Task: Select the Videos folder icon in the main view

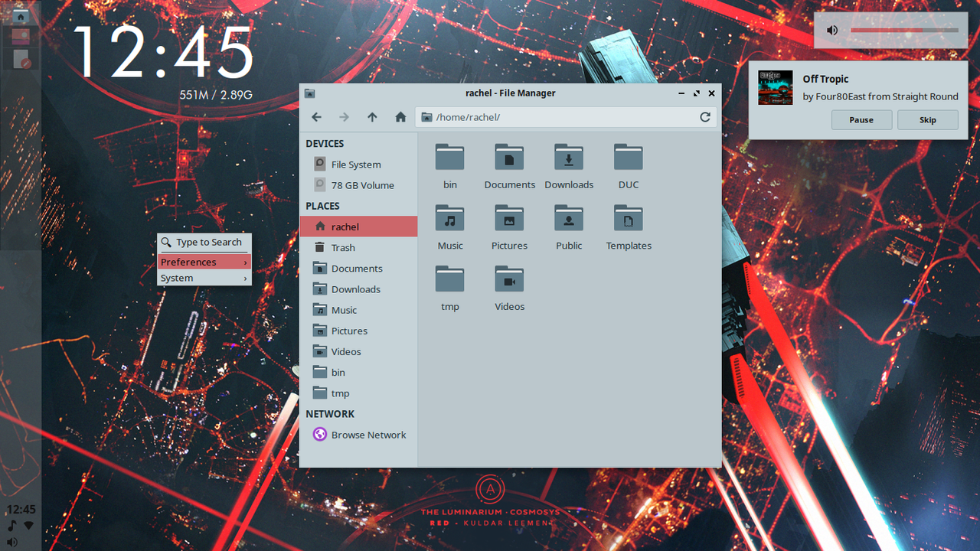Action: pos(510,279)
